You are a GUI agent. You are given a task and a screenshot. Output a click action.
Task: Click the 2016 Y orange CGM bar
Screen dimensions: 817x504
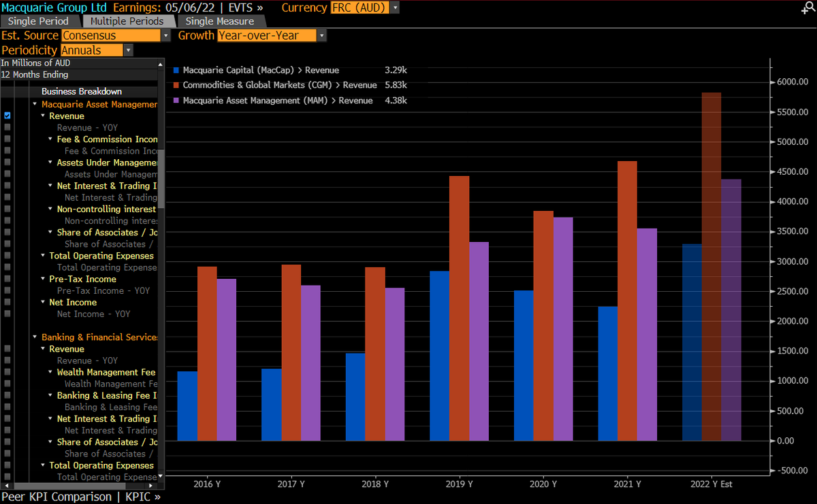pos(207,353)
